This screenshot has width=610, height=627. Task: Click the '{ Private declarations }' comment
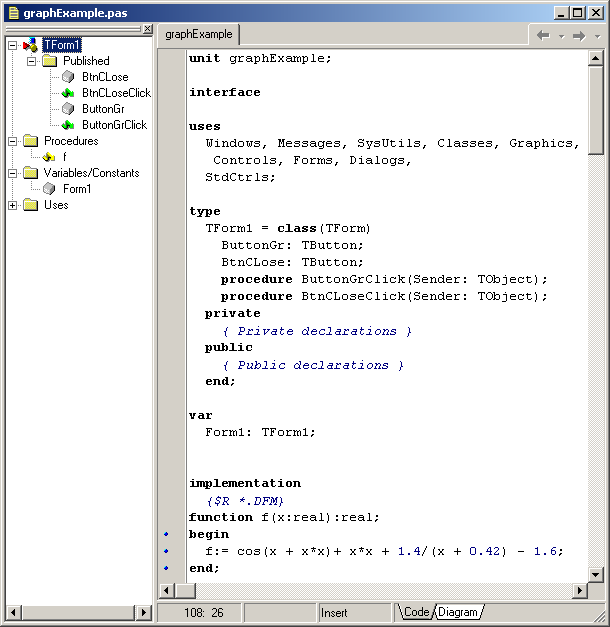pos(317,331)
